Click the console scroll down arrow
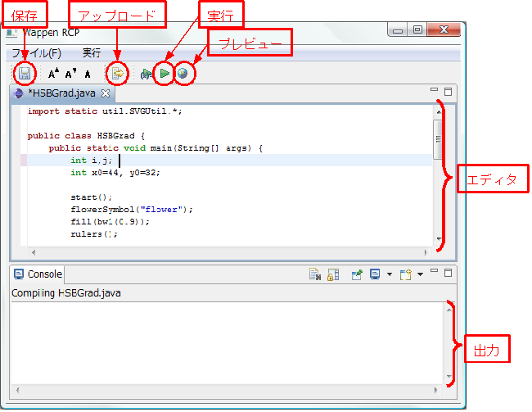Viewport: 532px width, 412px height. (x=449, y=376)
